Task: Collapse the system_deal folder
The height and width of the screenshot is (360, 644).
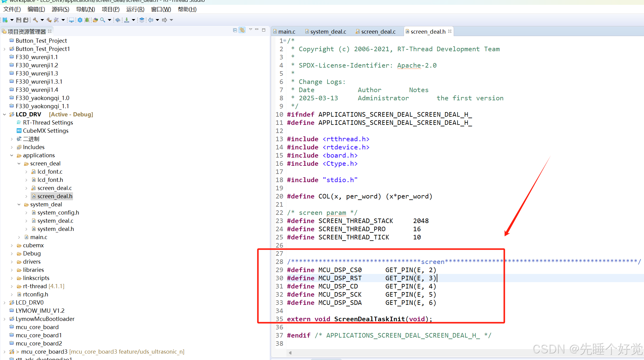Action: click(x=19, y=205)
